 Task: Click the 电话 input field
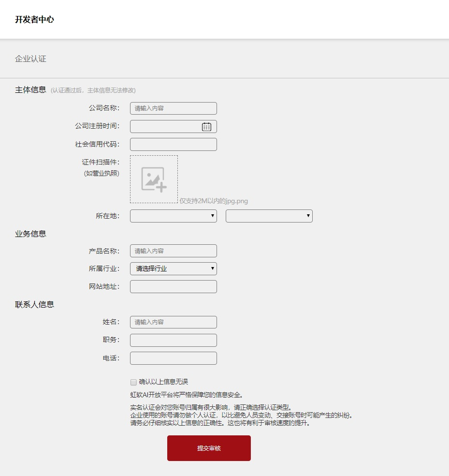pos(173,358)
